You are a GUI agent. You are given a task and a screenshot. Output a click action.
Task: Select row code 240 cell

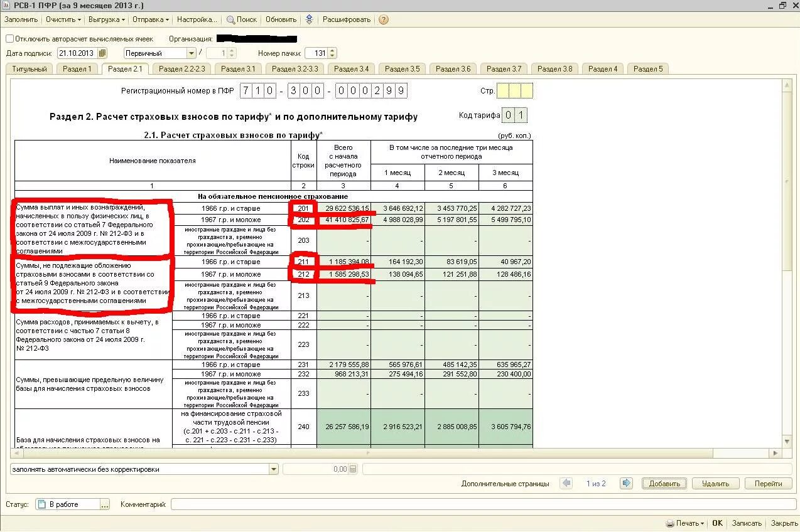pyautogui.click(x=304, y=427)
